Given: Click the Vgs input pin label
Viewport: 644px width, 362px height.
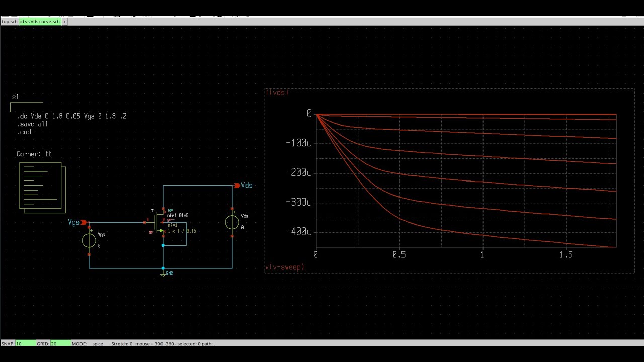Looking at the screenshot, I should point(74,222).
